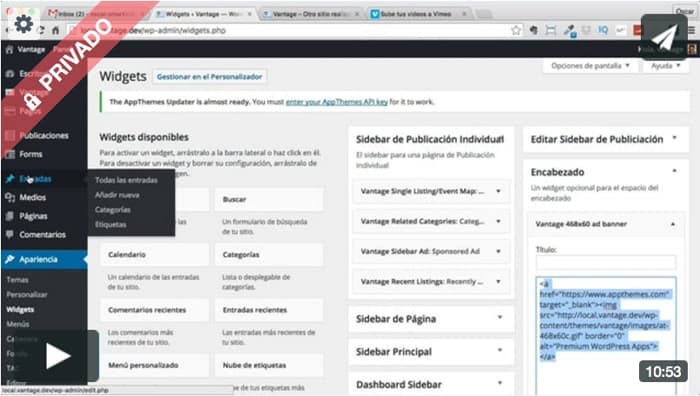This screenshot has height=396, width=700.
Task: Click the Sidebar de Publicación Individual heading
Action: coord(430,139)
